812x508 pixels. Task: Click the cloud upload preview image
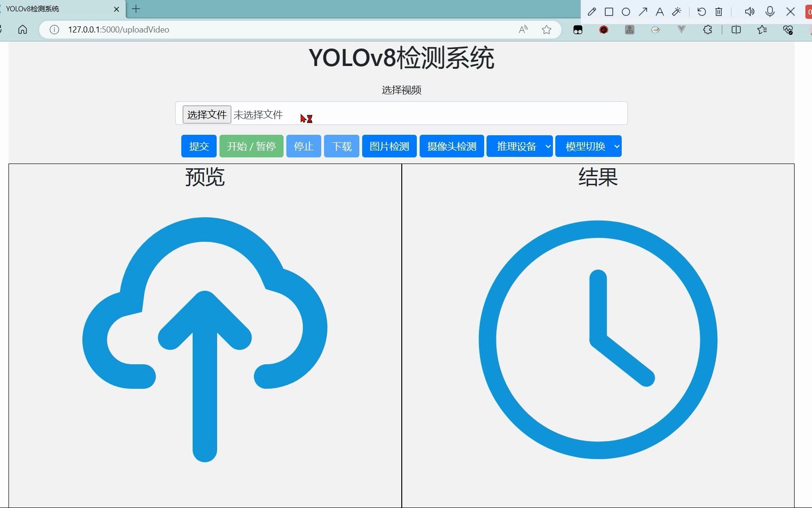(x=205, y=339)
